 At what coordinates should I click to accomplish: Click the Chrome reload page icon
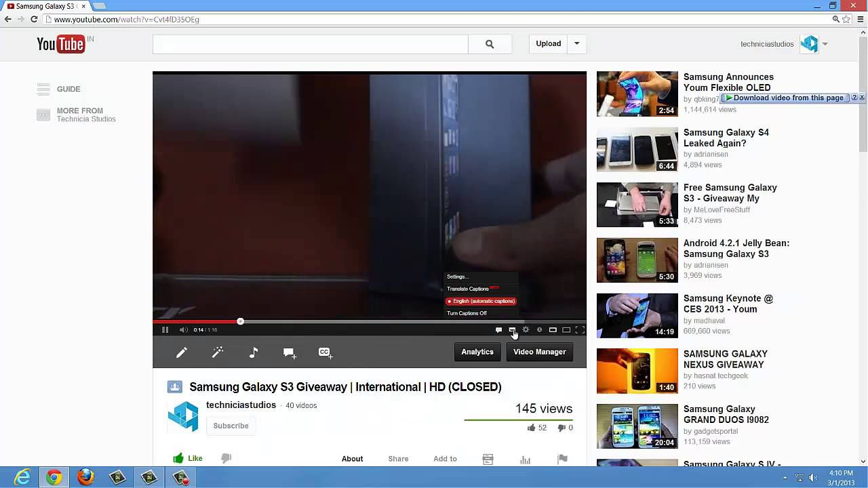coord(34,19)
